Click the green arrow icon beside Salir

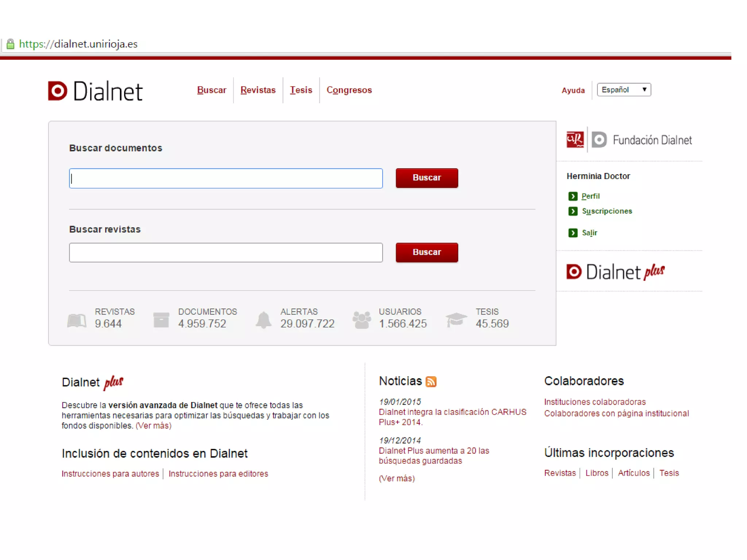point(573,233)
